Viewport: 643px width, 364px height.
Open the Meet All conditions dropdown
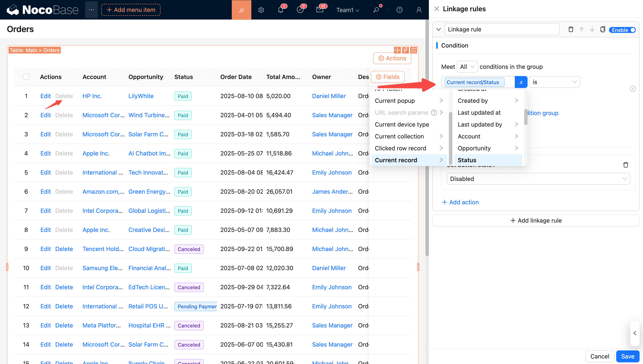click(x=467, y=67)
